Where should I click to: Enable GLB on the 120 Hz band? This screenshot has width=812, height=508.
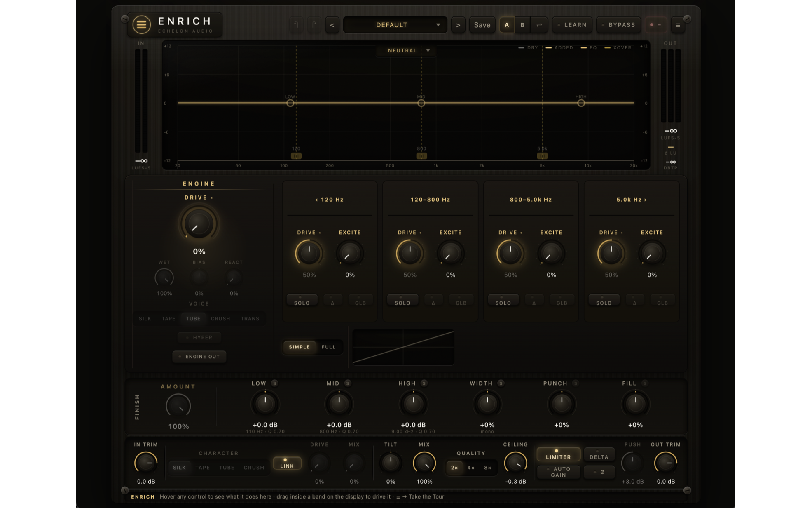tap(360, 301)
